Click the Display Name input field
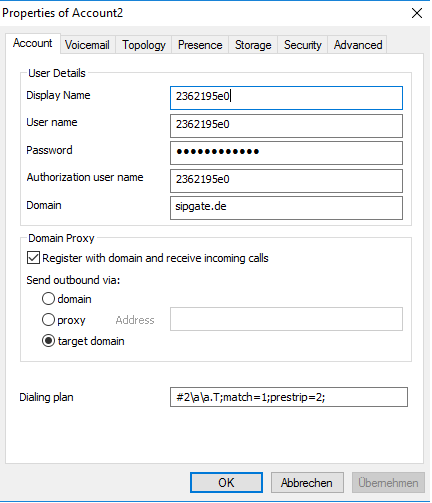Viewport: 432px width, 503px height. (286, 98)
